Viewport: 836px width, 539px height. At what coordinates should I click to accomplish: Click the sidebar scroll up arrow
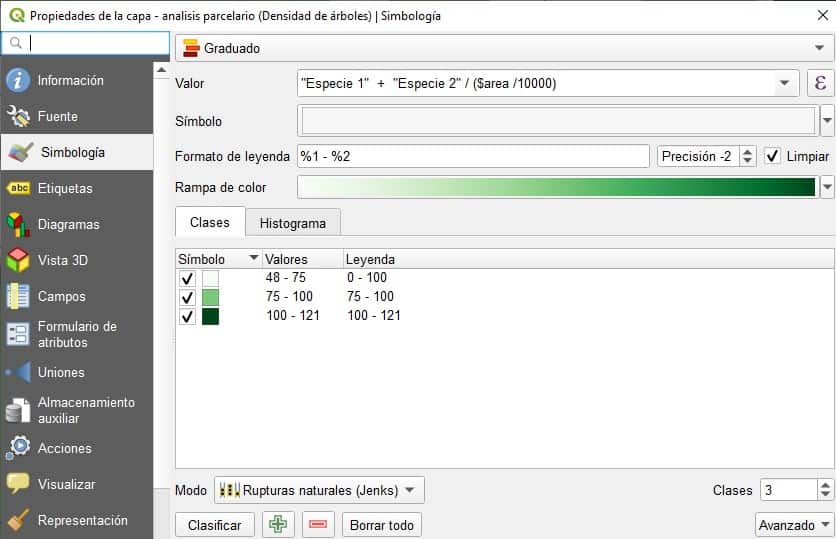click(162, 70)
